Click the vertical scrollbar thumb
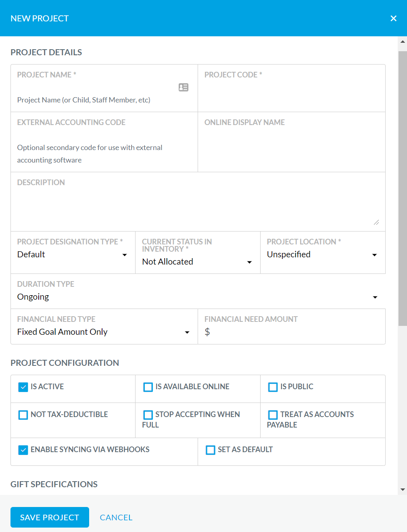The width and height of the screenshot is (407, 532). (403, 188)
